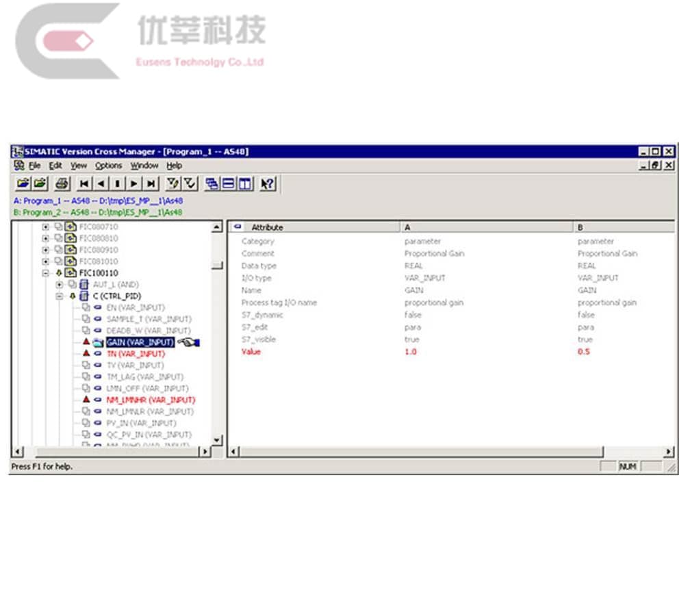Expand the FIC080810 tree entry
The width and height of the screenshot is (690, 616).
click(46, 238)
